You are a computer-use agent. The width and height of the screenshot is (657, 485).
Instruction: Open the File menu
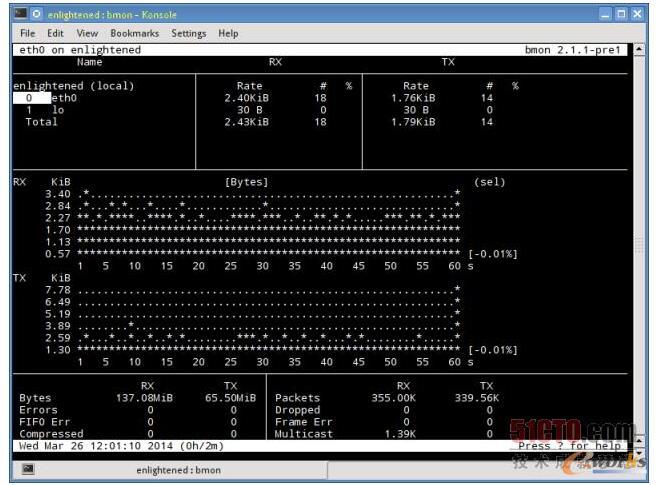point(28,33)
